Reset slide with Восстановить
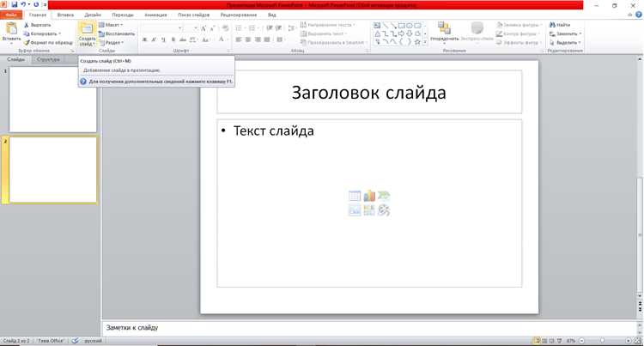This screenshot has width=644, height=346. [117, 33]
